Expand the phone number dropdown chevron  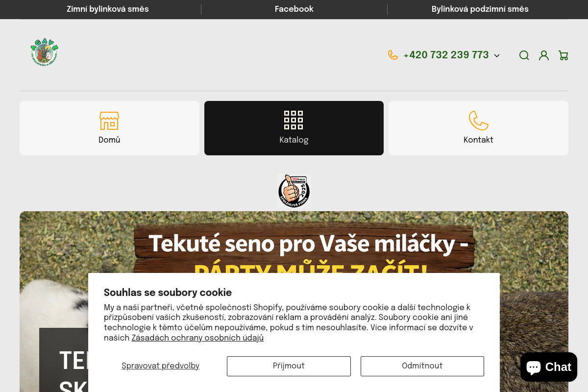497,56
